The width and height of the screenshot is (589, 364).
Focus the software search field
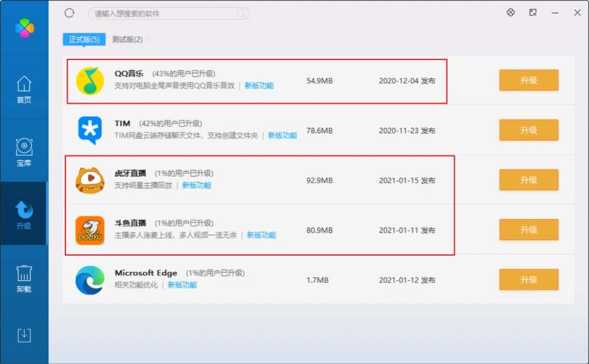tap(168, 14)
